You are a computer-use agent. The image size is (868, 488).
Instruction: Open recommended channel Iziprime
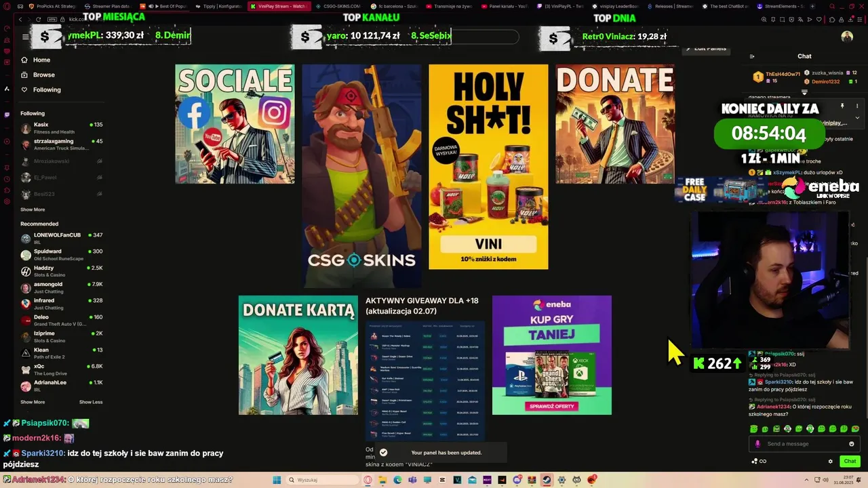[61, 337]
